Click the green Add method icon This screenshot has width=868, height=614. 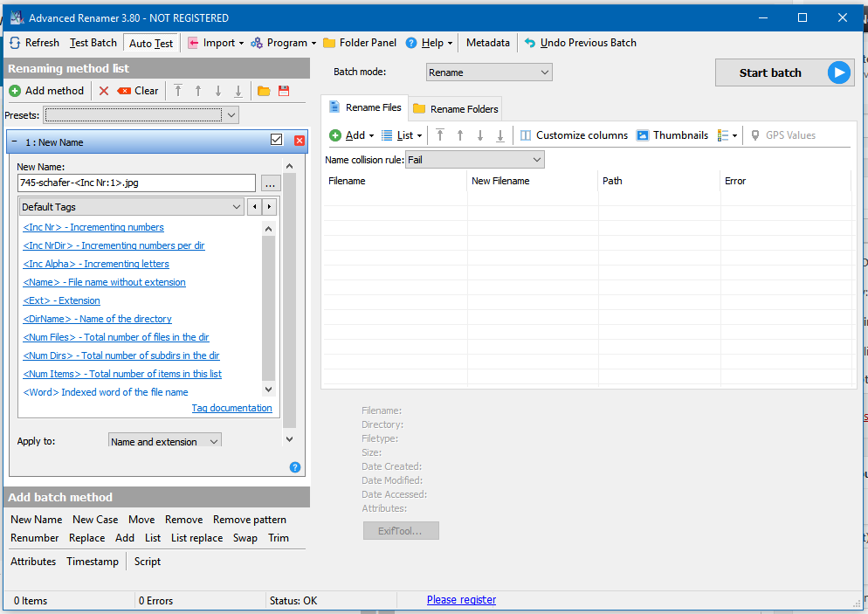pos(15,91)
